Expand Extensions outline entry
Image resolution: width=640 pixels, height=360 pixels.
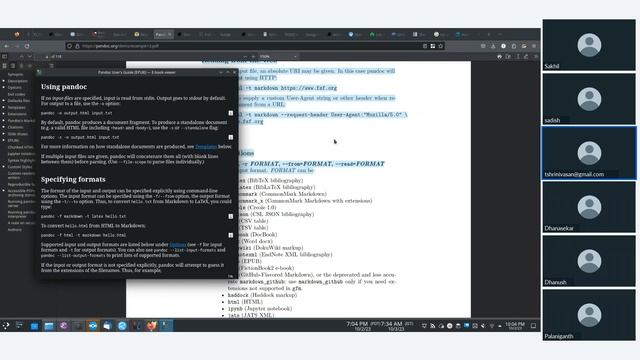pyautogui.click(x=4, y=114)
